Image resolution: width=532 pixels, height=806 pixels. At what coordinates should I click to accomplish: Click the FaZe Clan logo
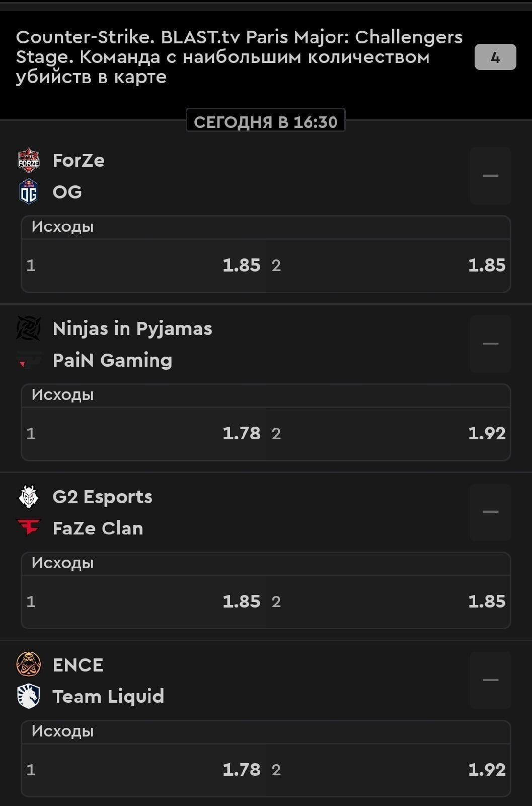tap(29, 528)
